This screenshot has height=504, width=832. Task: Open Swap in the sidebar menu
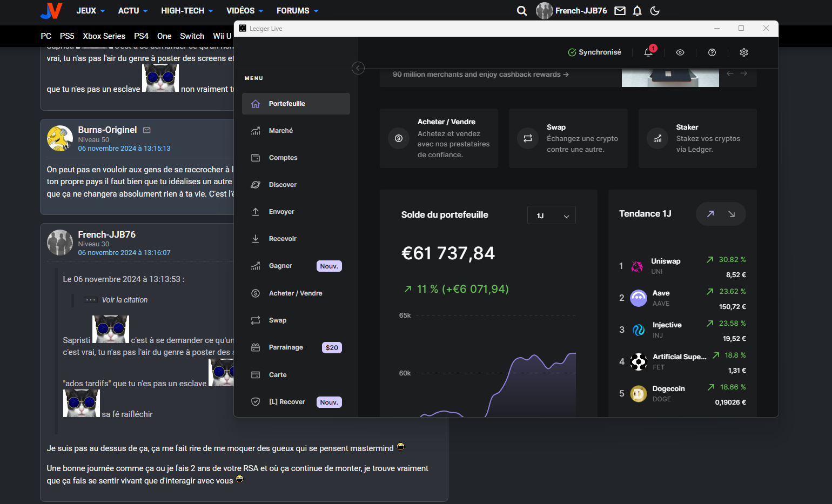[x=296, y=320]
